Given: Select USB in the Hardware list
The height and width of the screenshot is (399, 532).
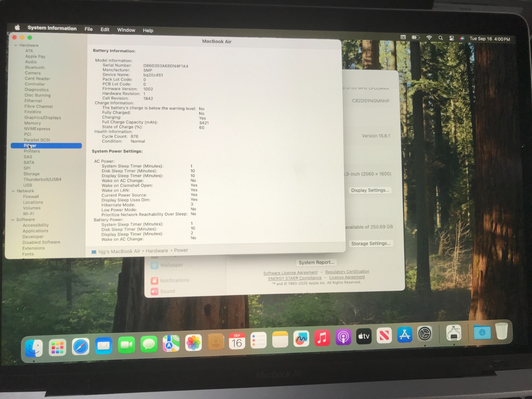Looking at the screenshot, I should 28,185.
